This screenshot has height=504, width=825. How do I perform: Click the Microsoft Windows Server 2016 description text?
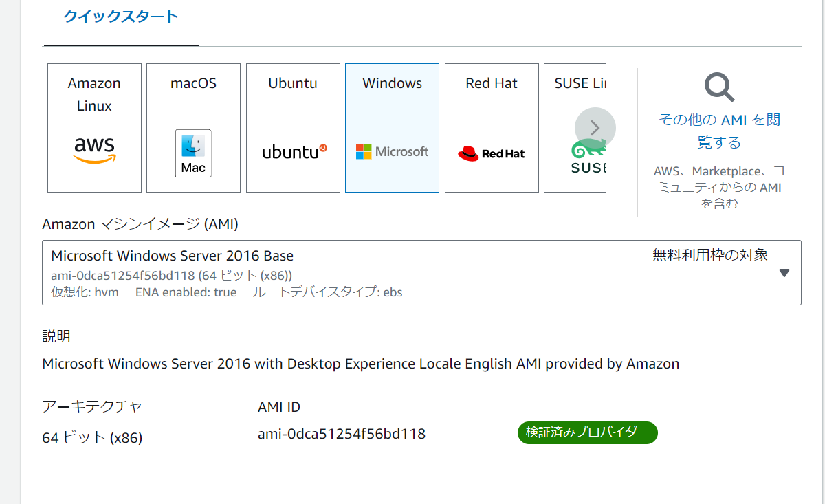(361, 364)
